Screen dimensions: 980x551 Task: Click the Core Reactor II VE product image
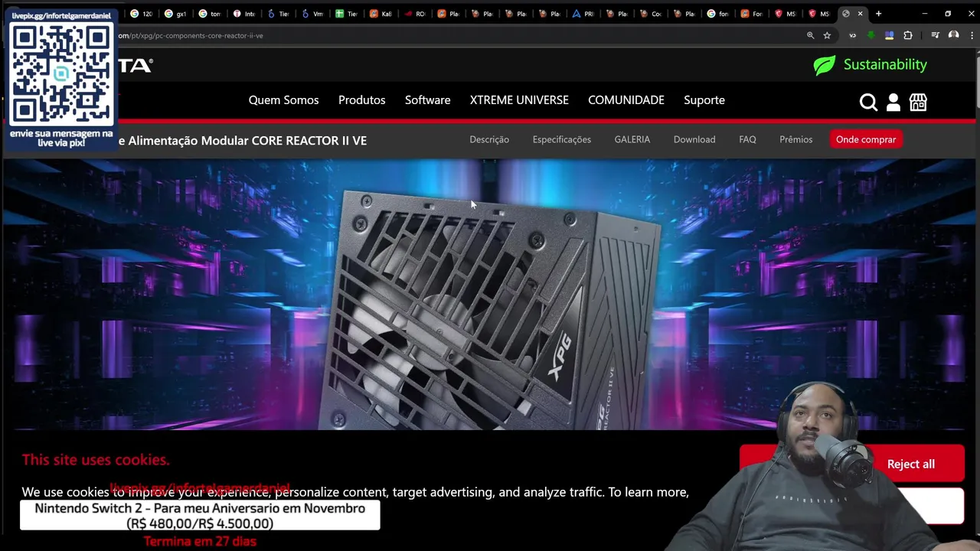(x=490, y=310)
